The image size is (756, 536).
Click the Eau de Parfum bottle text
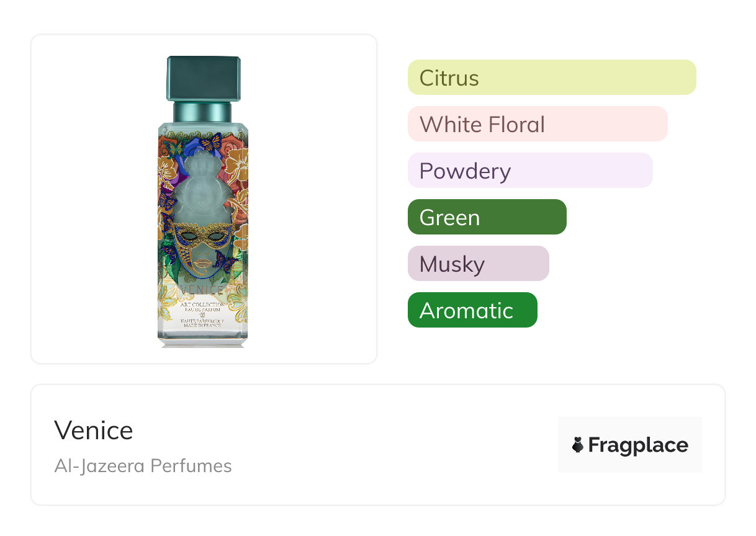[x=202, y=310]
